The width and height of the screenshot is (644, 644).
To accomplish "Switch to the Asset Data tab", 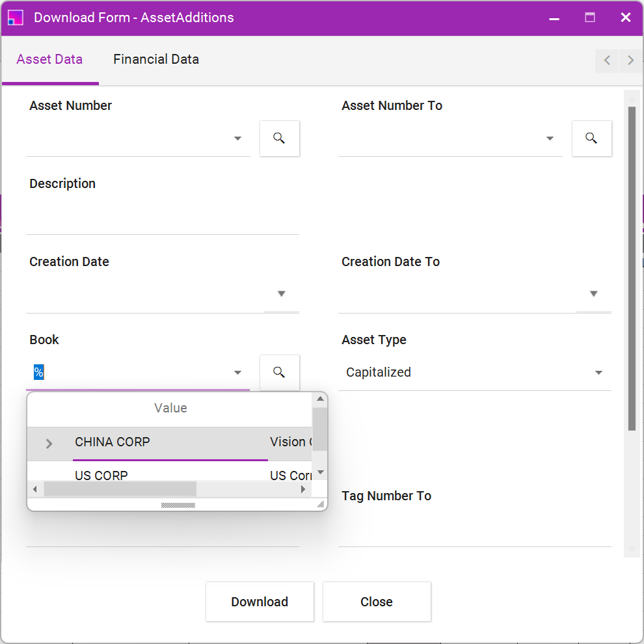I will click(x=49, y=60).
